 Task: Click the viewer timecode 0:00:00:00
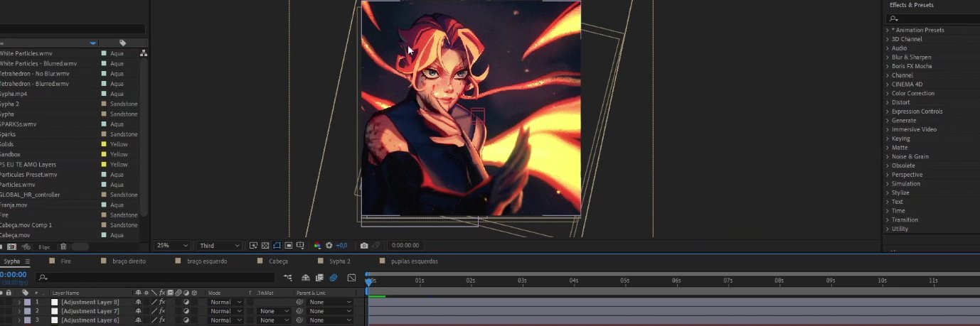click(405, 245)
